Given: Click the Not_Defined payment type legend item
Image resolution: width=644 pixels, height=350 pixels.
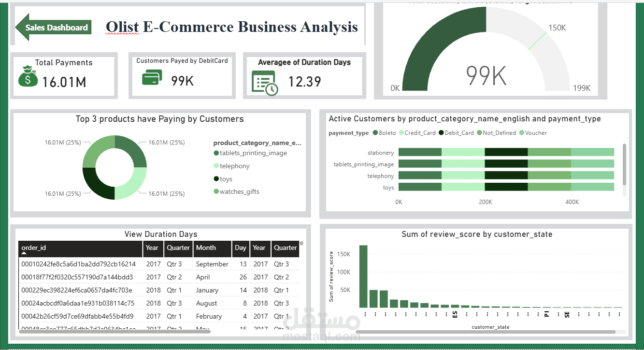Looking at the screenshot, I should 496,133.
